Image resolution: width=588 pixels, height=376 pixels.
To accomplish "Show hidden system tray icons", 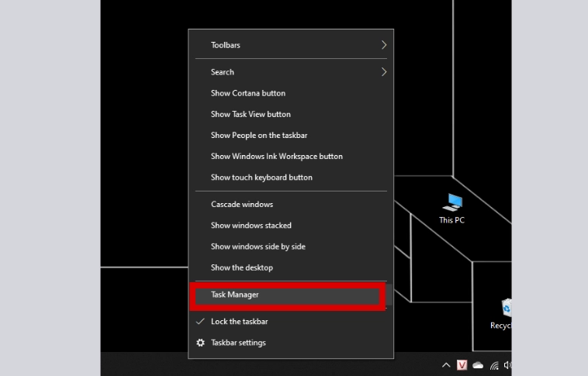I will (x=446, y=364).
